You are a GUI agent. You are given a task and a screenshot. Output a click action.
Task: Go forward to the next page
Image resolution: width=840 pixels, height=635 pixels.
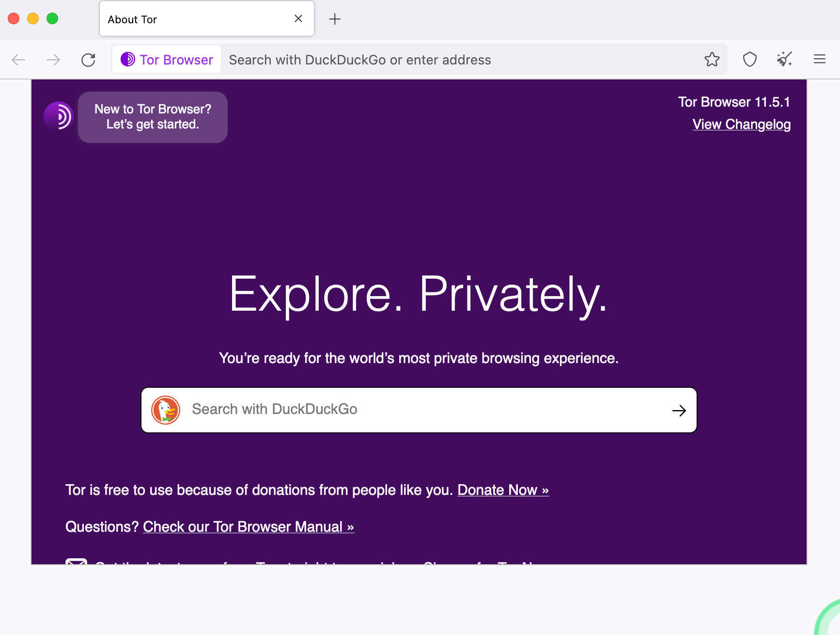[53, 60]
